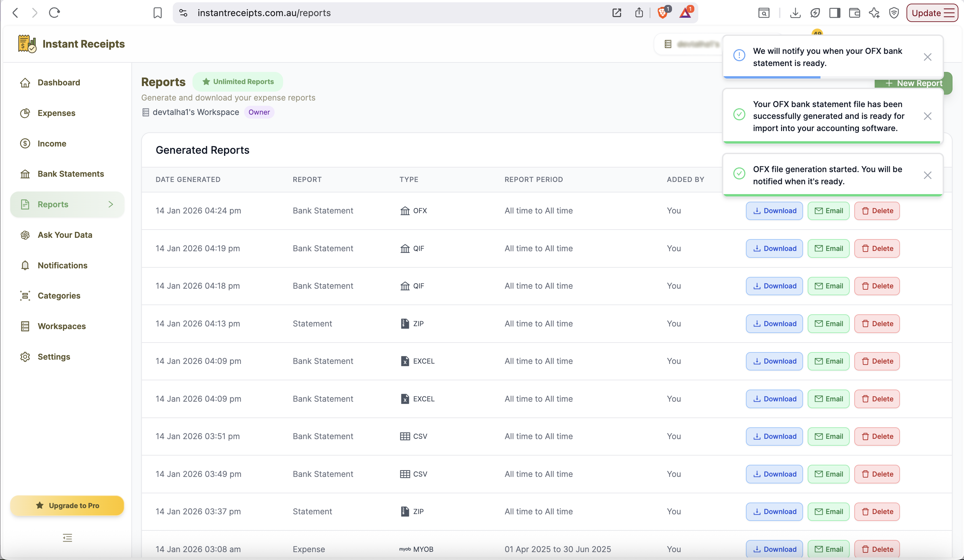Close the 'OFX file generation started' toast
The width and height of the screenshot is (964, 560).
coord(927,175)
